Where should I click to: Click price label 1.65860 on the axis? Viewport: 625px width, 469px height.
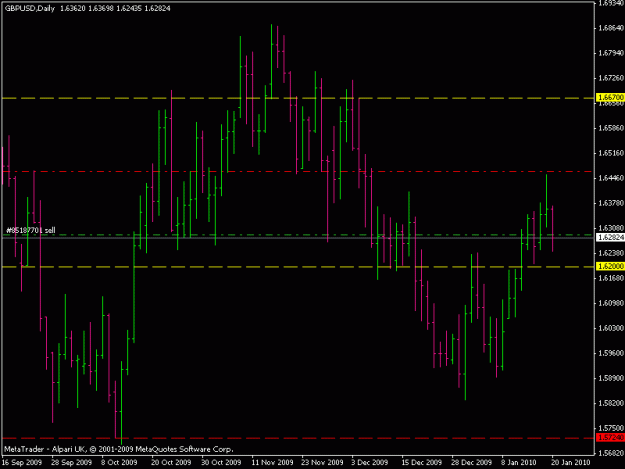[x=611, y=128]
